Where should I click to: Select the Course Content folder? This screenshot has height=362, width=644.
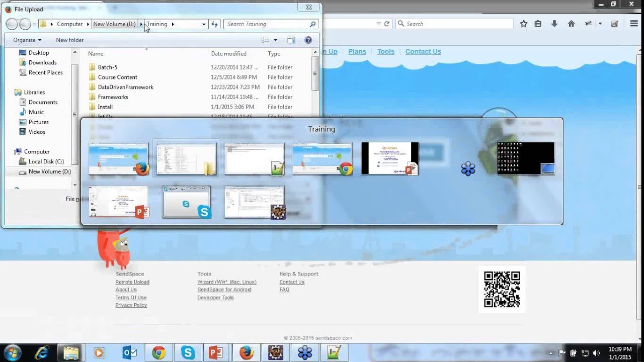coord(117,77)
